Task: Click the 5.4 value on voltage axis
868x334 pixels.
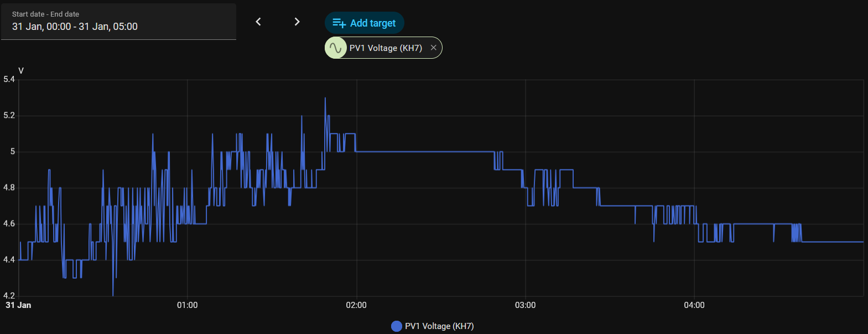Action: pyautogui.click(x=9, y=79)
